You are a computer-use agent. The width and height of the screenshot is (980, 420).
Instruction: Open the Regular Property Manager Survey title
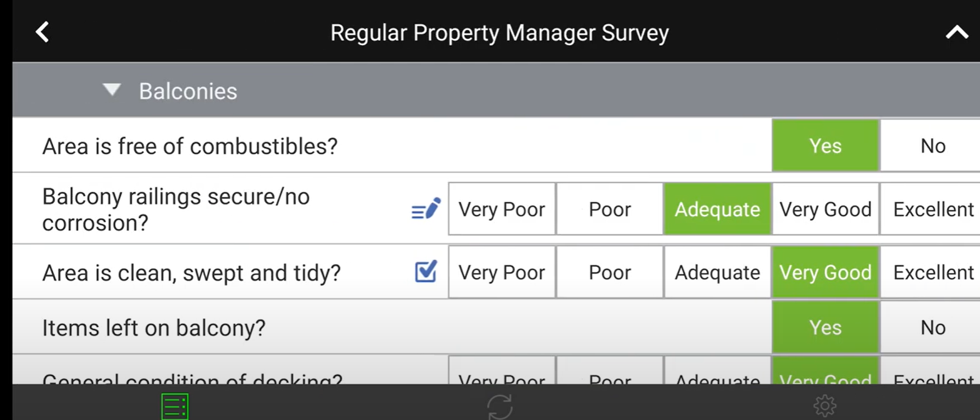click(500, 32)
